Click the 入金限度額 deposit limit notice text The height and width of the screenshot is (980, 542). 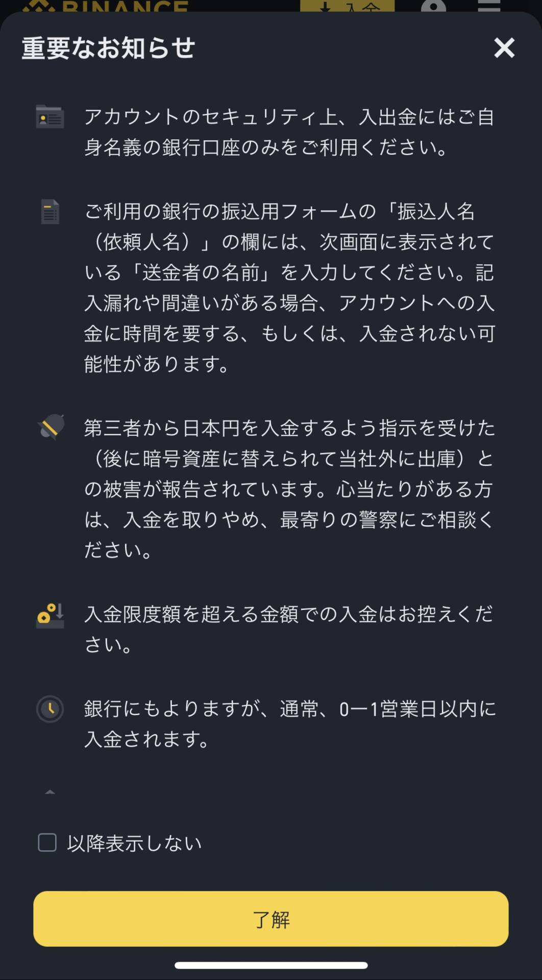[289, 629]
